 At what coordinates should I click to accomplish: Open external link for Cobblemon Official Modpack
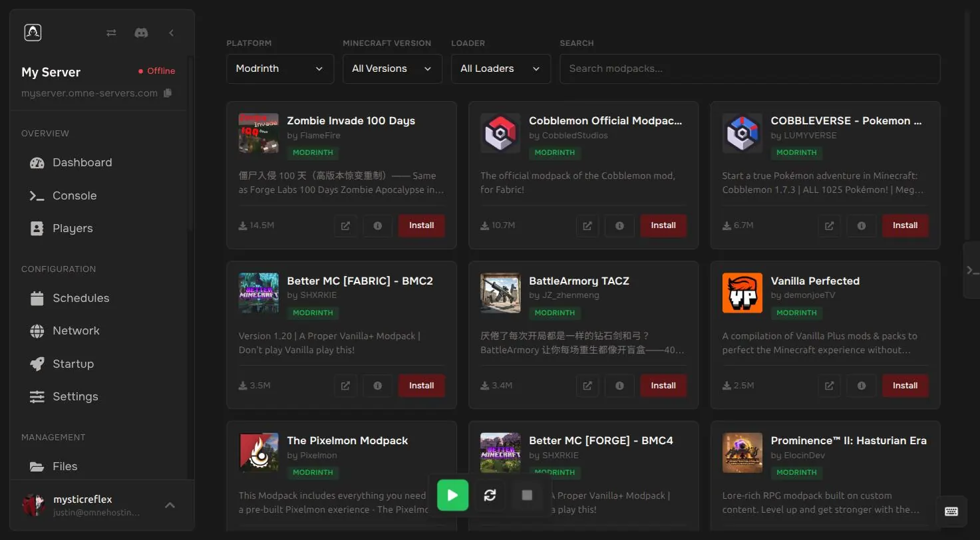pos(587,225)
